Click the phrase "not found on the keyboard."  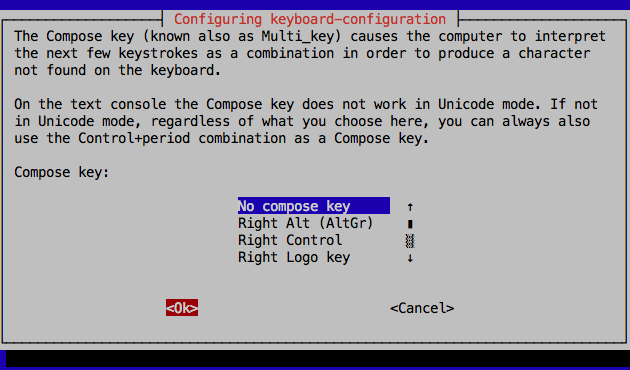tap(117, 70)
